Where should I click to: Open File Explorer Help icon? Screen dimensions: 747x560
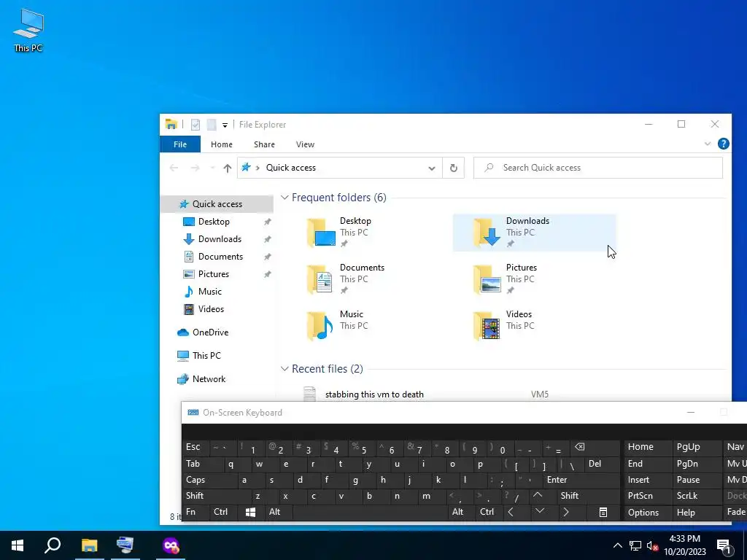[x=723, y=144]
